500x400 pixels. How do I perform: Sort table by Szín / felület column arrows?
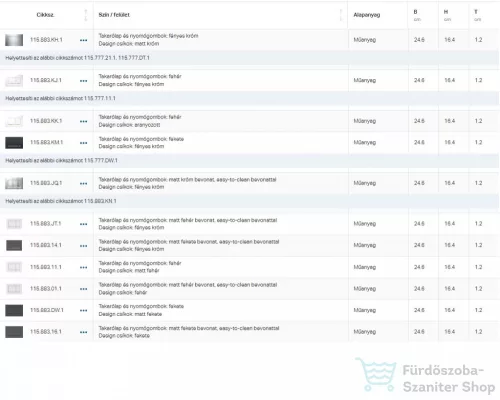tap(341, 15)
